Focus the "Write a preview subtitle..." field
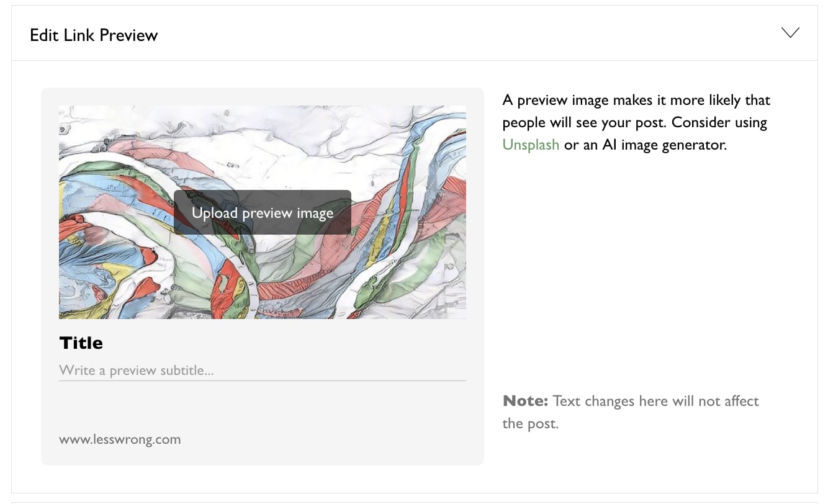828x504 pixels. coord(262,371)
